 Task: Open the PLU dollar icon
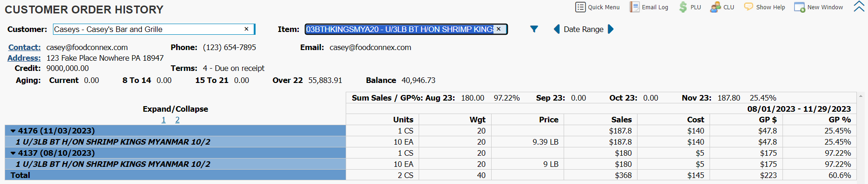click(683, 7)
